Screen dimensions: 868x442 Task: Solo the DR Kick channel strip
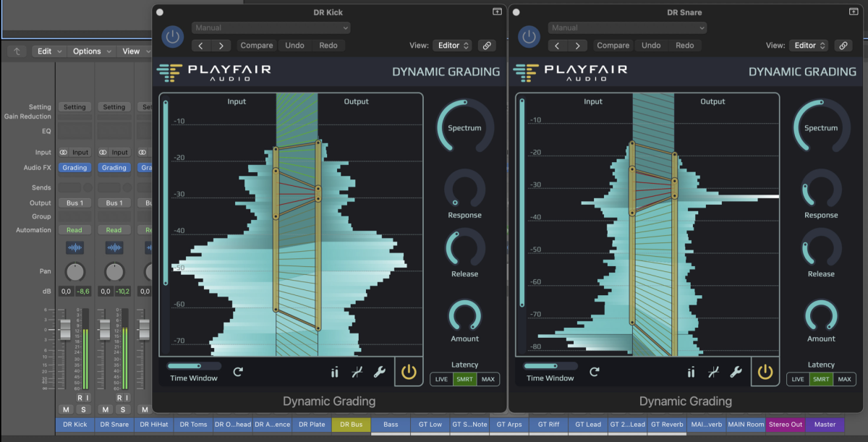point(83,409)
